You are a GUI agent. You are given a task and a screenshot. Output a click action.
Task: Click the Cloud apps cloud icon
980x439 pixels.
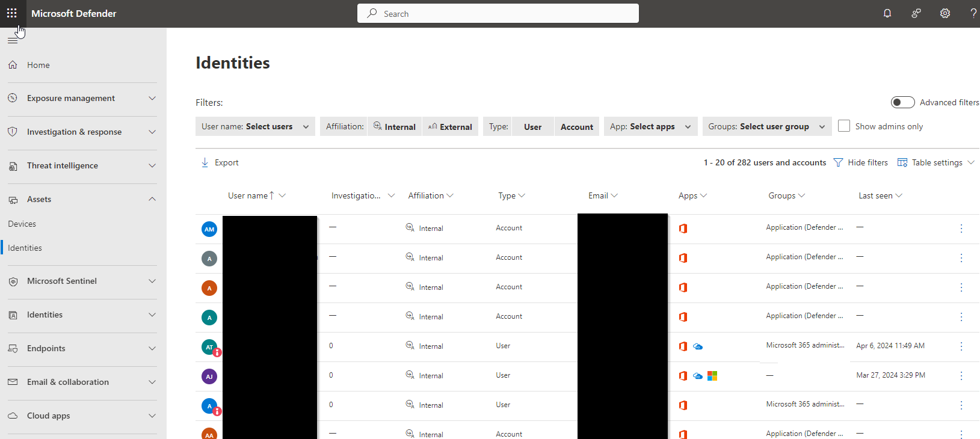13,416
